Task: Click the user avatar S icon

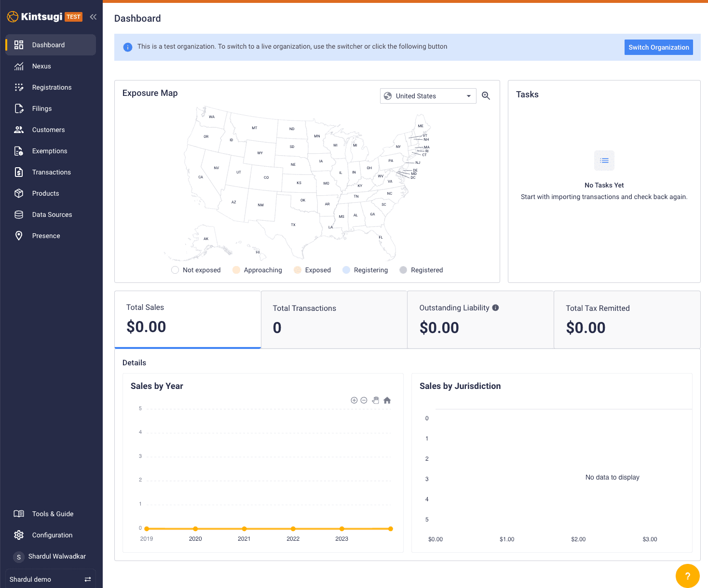Action: click(19, 557)
